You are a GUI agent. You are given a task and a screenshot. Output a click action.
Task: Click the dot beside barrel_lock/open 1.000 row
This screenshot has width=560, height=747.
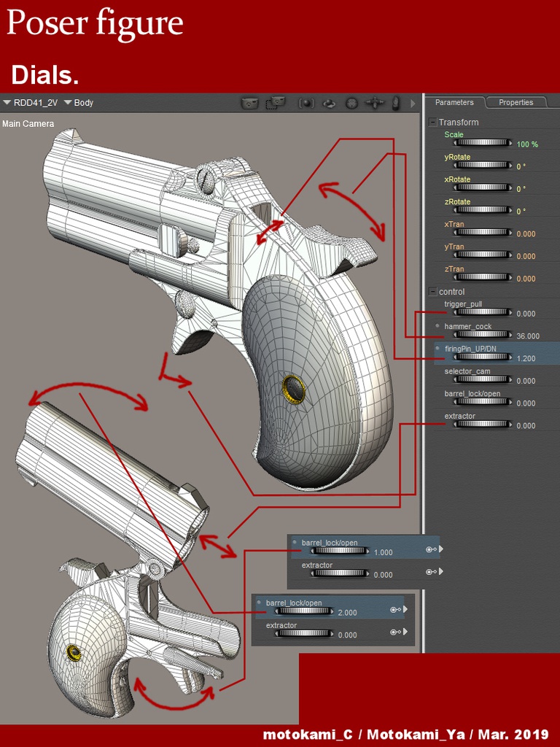[x=295, y=542]
